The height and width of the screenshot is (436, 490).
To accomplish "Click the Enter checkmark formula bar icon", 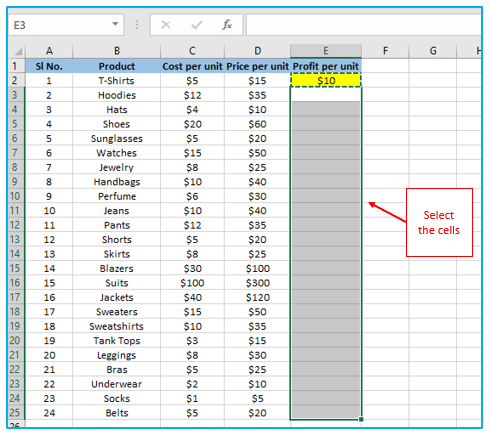I will click(197, 25).
